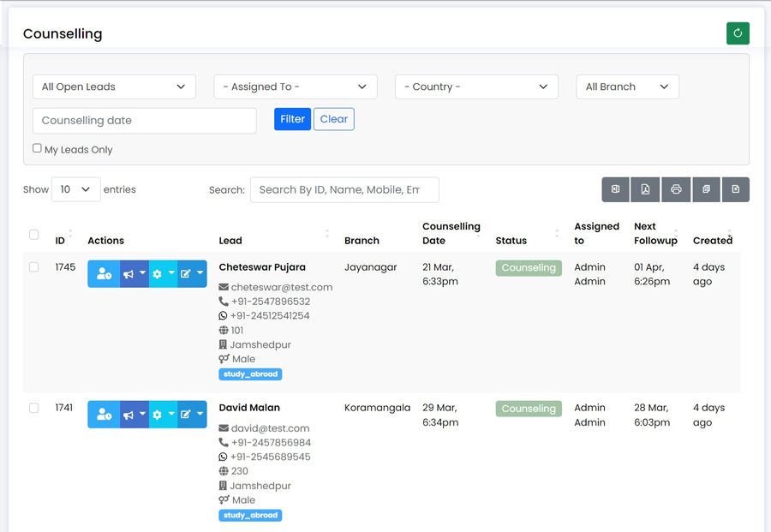The height and width of the screenshot is (532, 771).
Task: Open the All Branch dropdown
Action: 627,87
